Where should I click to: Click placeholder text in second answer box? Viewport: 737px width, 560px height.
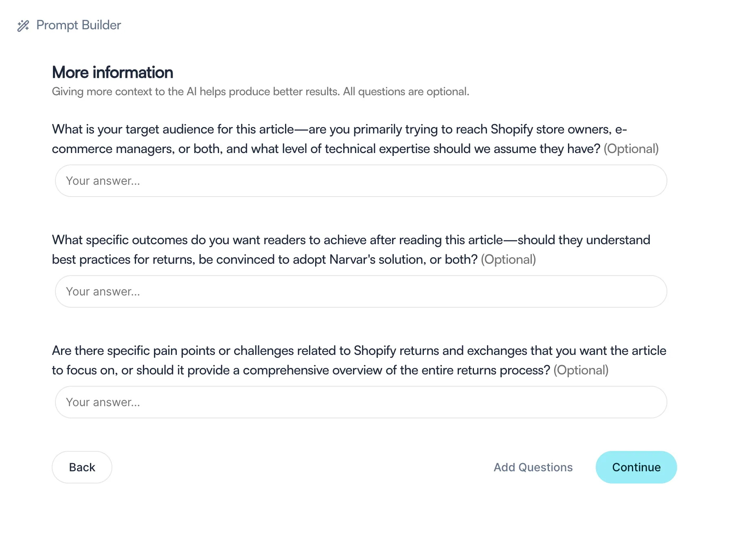103,291
